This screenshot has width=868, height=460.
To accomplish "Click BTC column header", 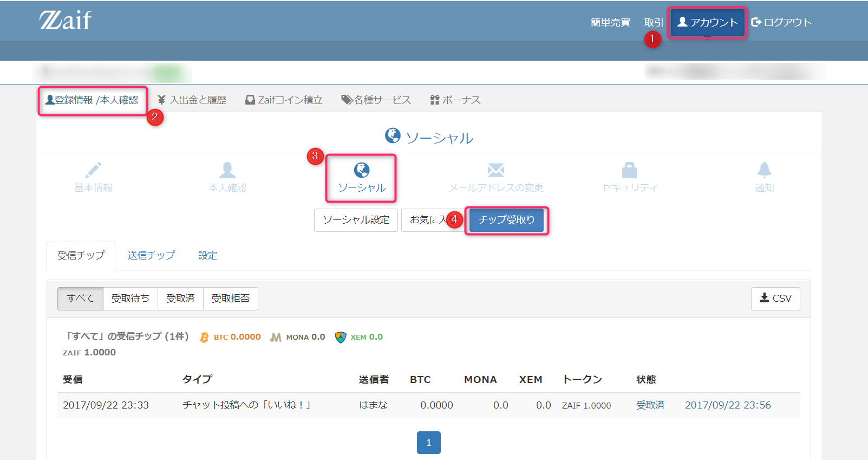I will (420, 380).
